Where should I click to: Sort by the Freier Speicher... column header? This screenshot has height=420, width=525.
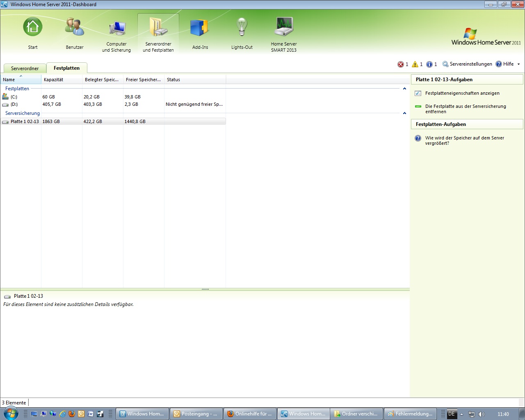144,80
